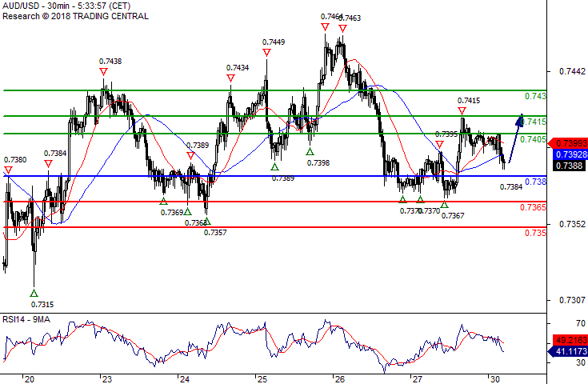Viewport: 588px width, 384px height.
Task: Click the RSI14 - 9MA indicator label
Action: pyautogui.click(x=28, y=320)
